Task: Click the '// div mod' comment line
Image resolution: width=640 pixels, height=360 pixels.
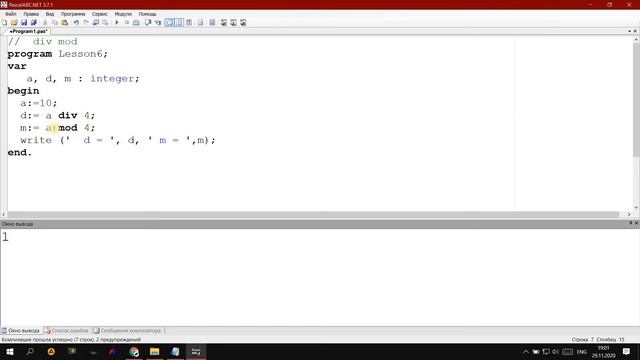Action: [x=42, y=42]
